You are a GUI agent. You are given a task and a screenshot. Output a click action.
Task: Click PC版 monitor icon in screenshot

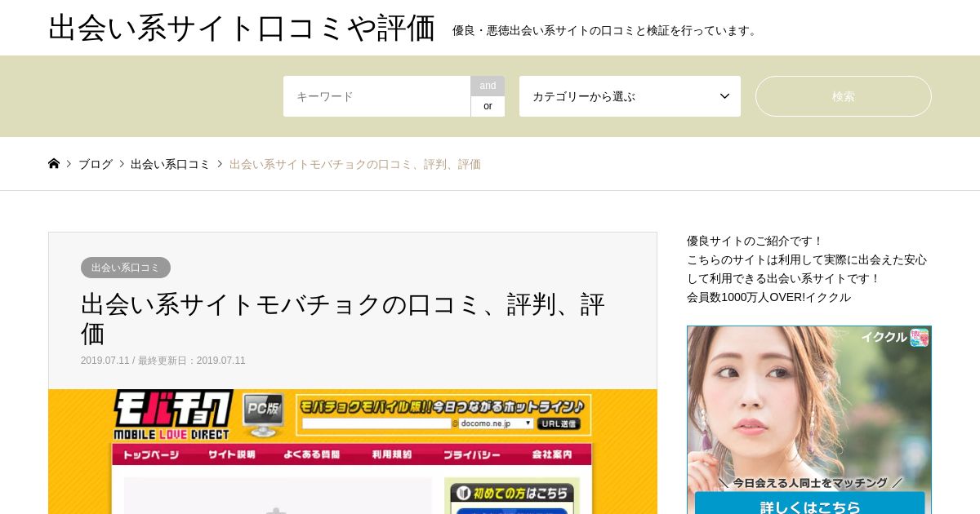[x=263, y=414]
